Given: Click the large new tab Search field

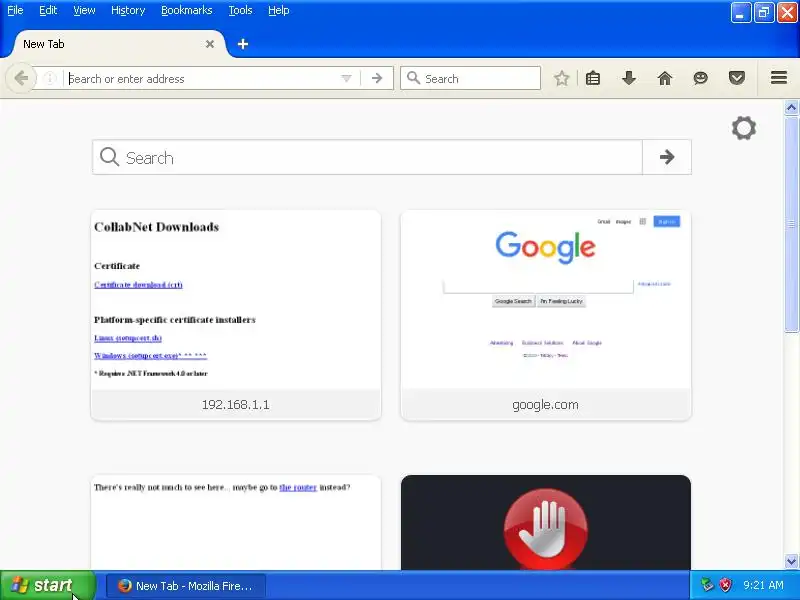Looking at the screenshot, I should click(367, 157).
